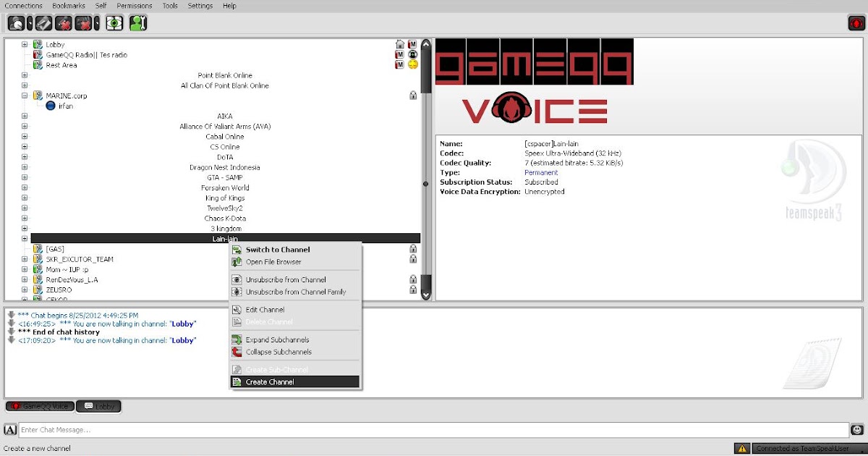The height and width of the screenshot is (456, 868).
Task: Click the Connected as TeamSpeakUser button
Action: 801,448
